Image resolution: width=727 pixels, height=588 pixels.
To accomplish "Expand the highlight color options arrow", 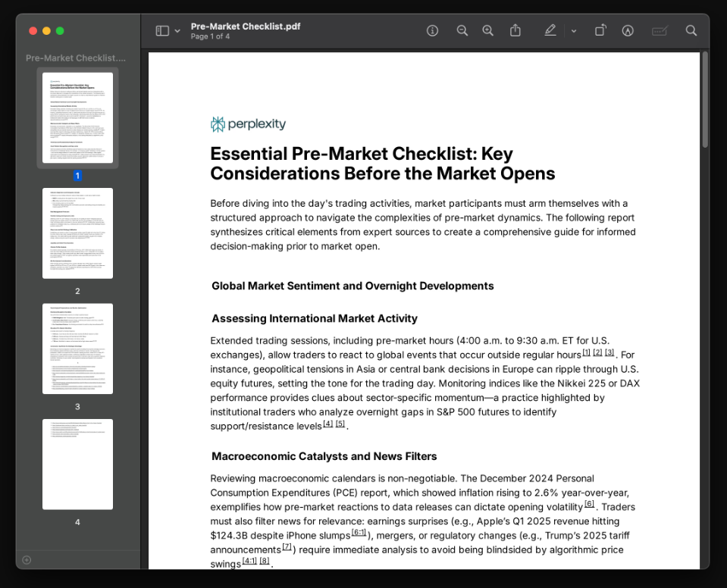I will 574,31.
